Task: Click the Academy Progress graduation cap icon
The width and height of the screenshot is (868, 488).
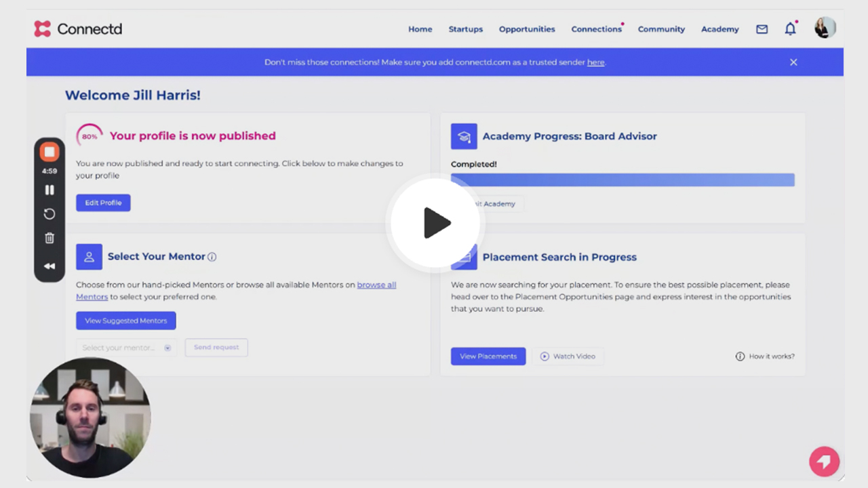Action: tap(464, 136)
